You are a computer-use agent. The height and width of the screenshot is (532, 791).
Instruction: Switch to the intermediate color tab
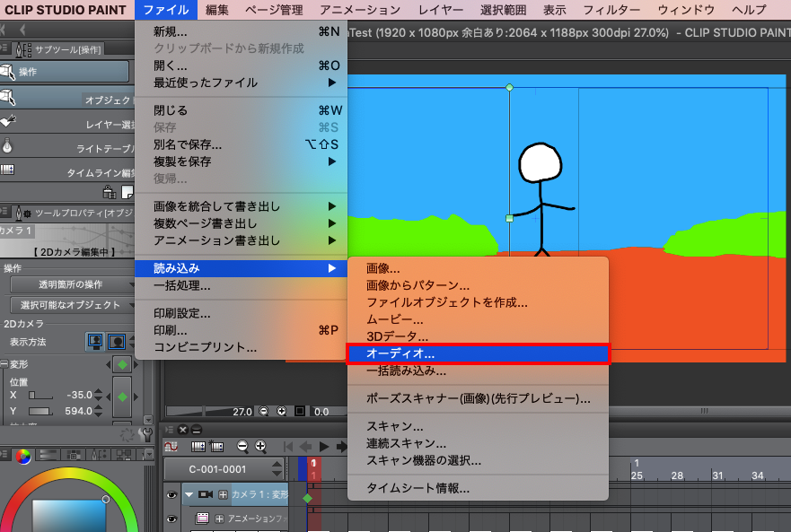[100, 456]
